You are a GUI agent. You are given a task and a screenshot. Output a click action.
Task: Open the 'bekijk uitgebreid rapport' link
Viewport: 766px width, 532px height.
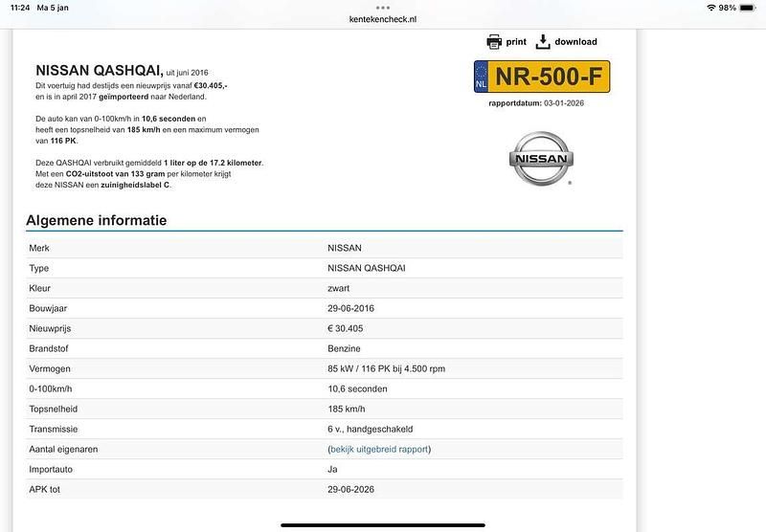[379, 449]
